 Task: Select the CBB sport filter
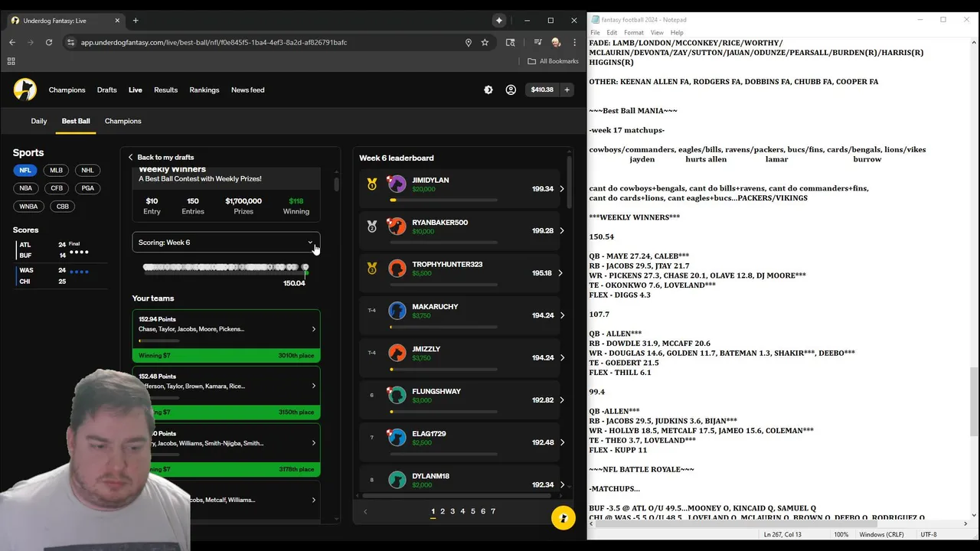(63, 206)
